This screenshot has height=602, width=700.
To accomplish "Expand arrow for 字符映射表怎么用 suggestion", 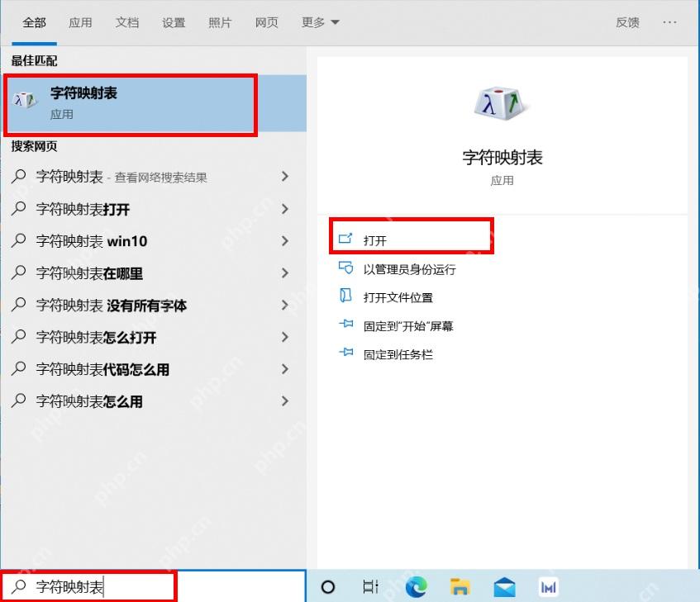I will (285, 401).
